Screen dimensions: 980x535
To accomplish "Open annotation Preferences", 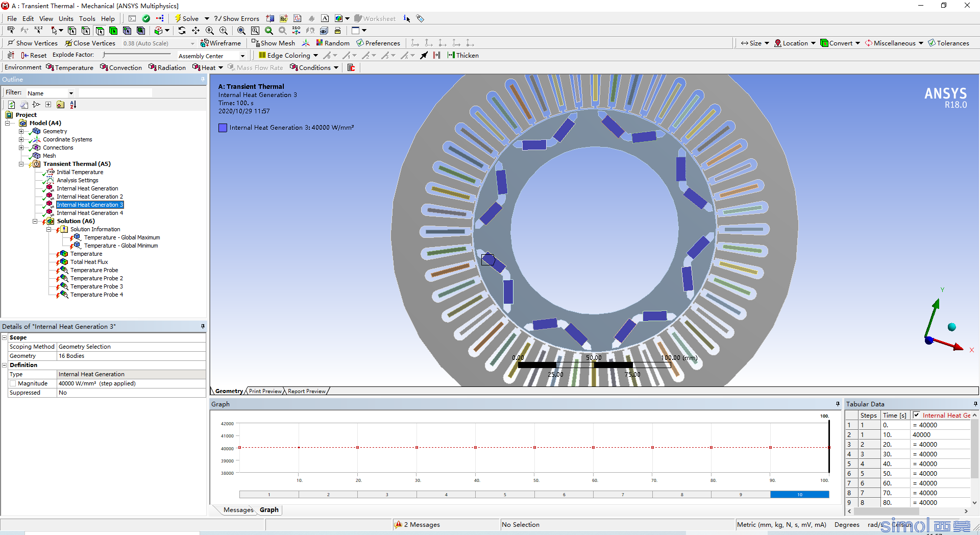I will click(378, 43).
